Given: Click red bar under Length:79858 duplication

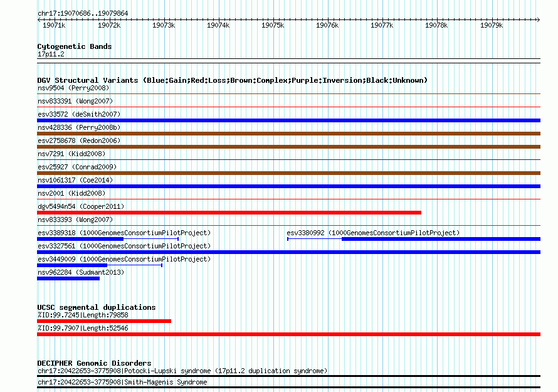Looking at the screenshot, I should coord(104,321).
